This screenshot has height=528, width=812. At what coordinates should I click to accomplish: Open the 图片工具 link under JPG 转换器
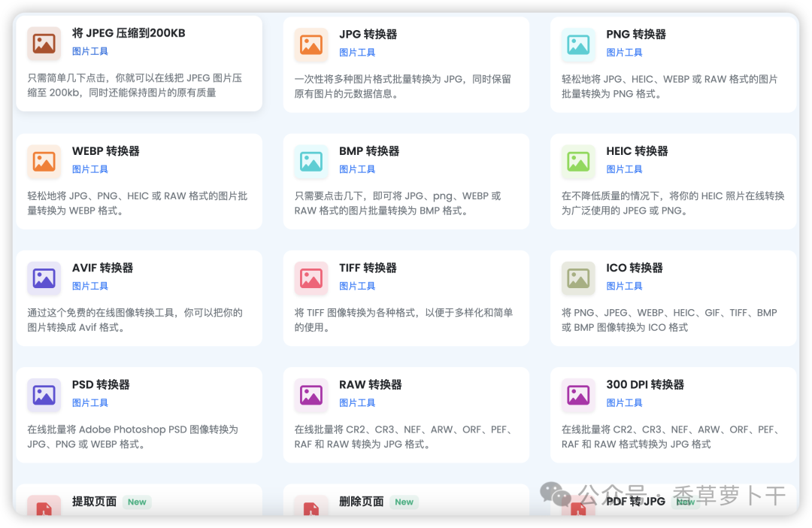pos(357,52)
